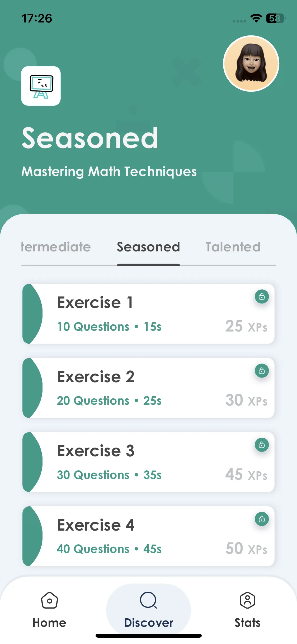Open Exercise 4 with 40 Questions
The height and width of the screenshot is (644, 297).
click(148, 536)
